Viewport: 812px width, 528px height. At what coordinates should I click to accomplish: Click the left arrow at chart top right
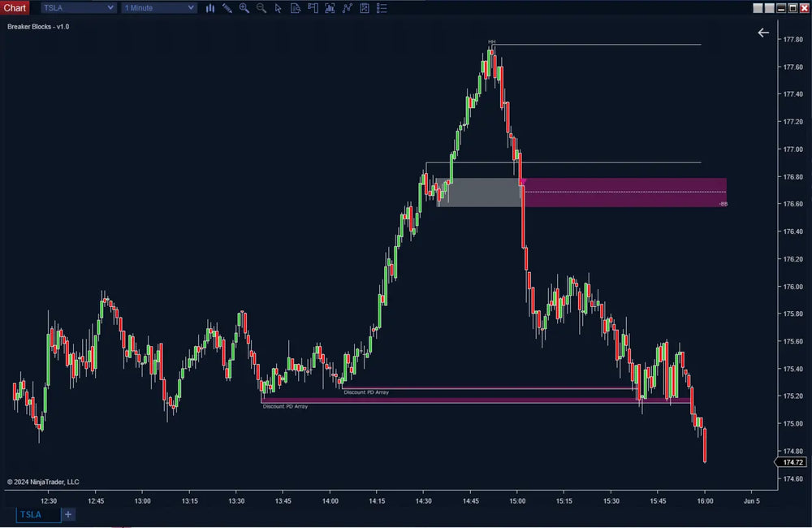tap(762, 32)
